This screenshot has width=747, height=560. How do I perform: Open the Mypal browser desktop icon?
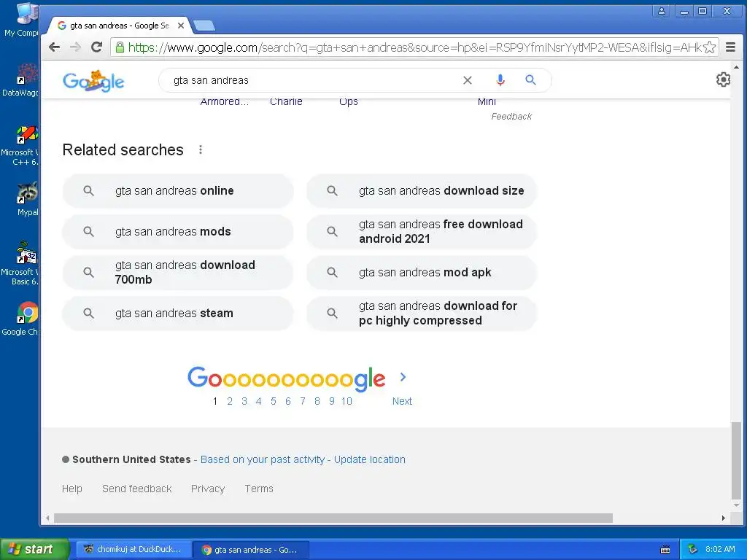click(26, 200)
